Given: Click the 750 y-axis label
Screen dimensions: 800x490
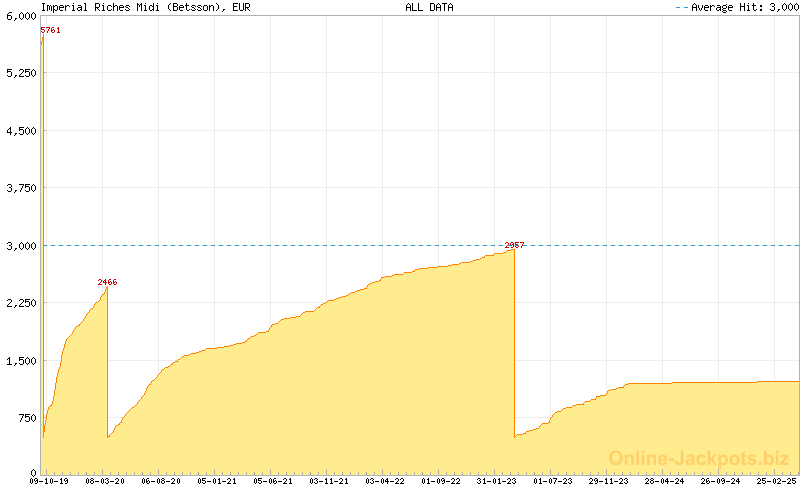Looking at the screenshot, I should pos(25,417).
